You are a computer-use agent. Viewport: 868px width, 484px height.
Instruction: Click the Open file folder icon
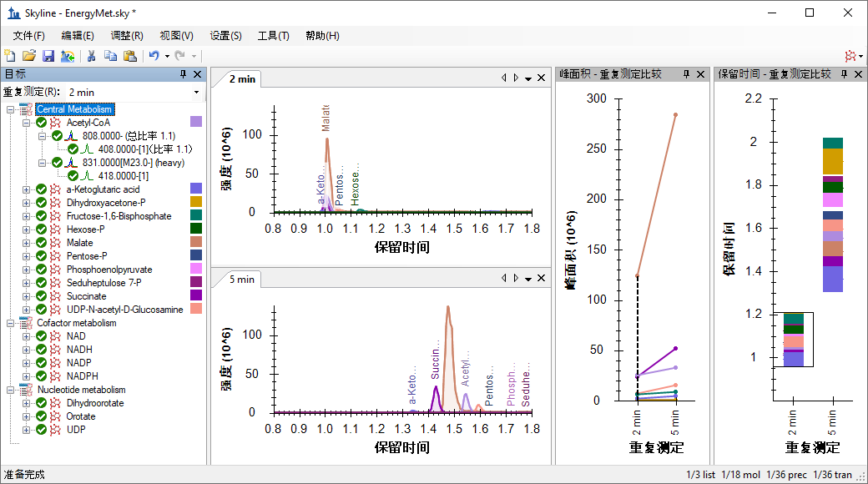(x=29, y=56)
